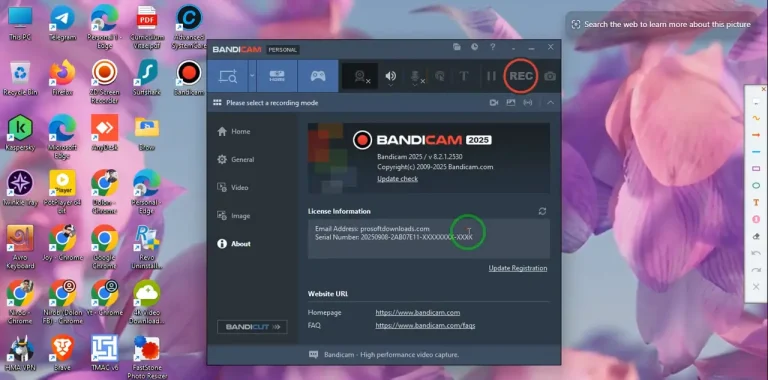Select HDMI device recording mode
The width and height of the screenshot is (768, 380).
pos(277,76)
